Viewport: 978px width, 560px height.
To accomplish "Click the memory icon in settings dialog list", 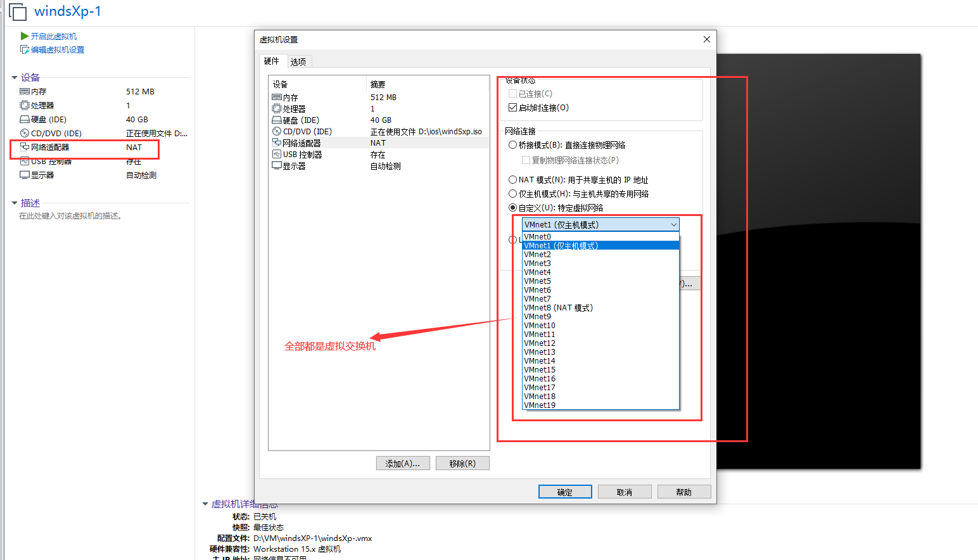I will pyautogui.click(x=277, y=97).
